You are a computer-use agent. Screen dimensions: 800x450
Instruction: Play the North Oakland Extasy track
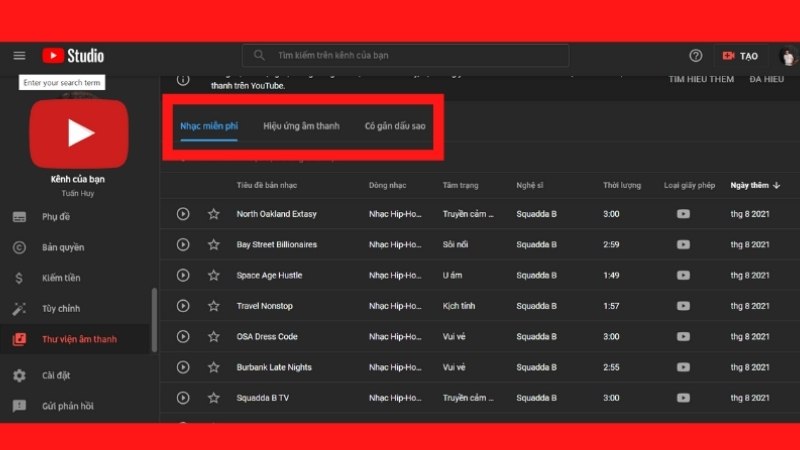183,214
